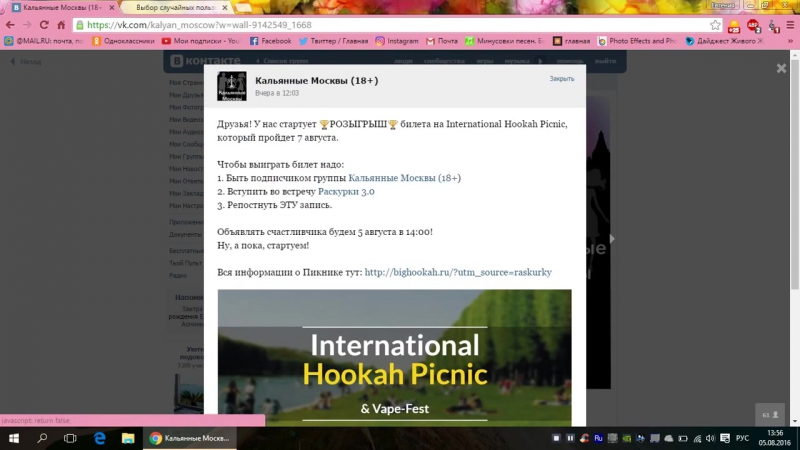Open the @MAIL.RU bookmark
The image size is (800, 450).
click(x=44, y=41)
